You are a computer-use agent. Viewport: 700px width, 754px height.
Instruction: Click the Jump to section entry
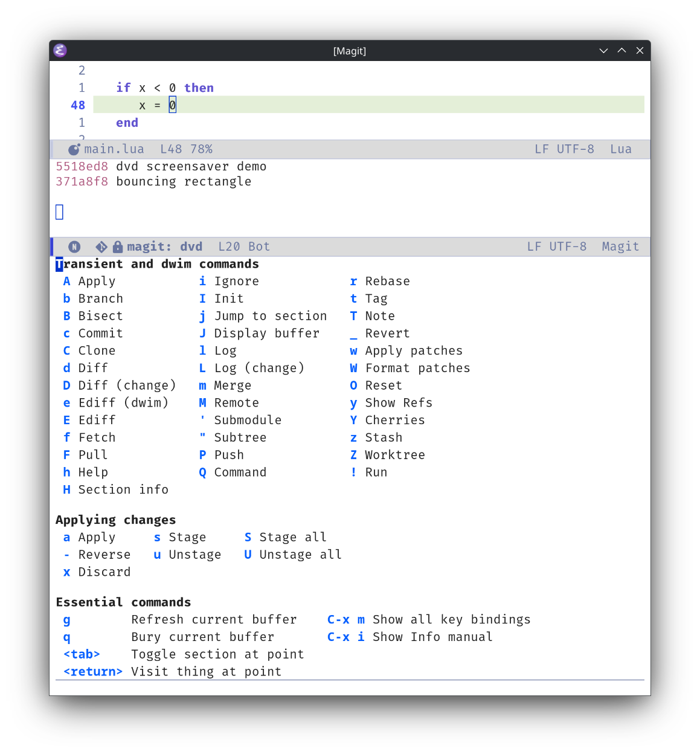tap(263, 316)
